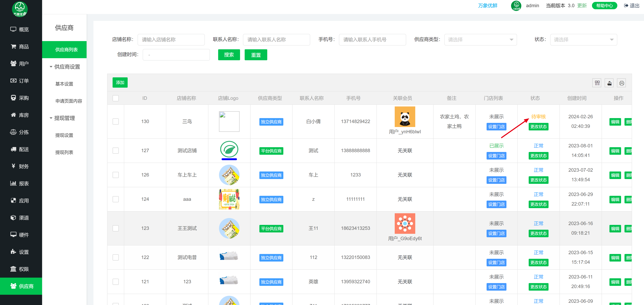Select 提现列表 in the submenu
Image resolution: width=644 pixels, height=305 pixels.
(x=64, y=152)
